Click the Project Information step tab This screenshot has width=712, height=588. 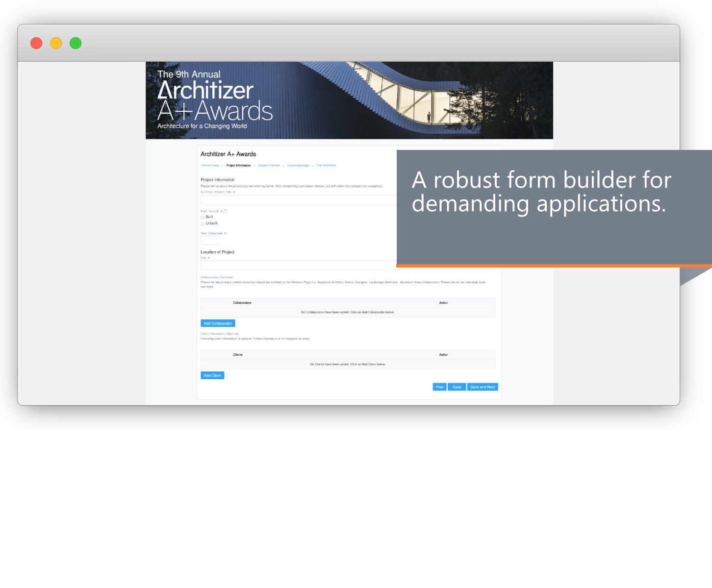click(x=238, y=166)
